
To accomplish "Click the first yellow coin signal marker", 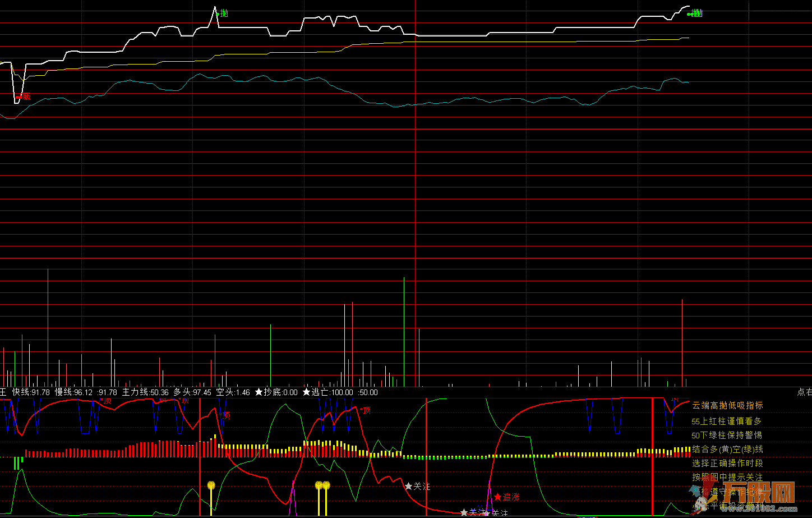I will 211,485.
